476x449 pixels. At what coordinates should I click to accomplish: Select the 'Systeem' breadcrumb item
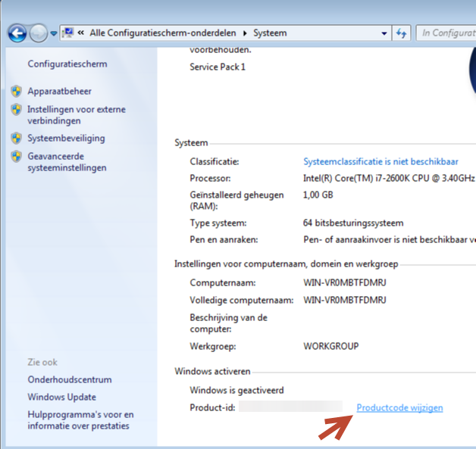tap(270, 33)
